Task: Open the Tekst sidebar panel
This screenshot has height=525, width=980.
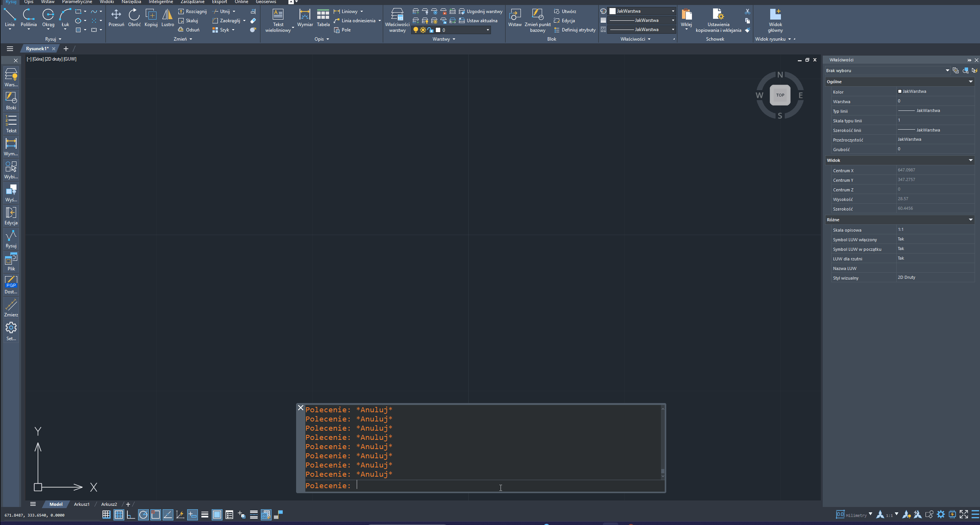Action: coord(11,123)
